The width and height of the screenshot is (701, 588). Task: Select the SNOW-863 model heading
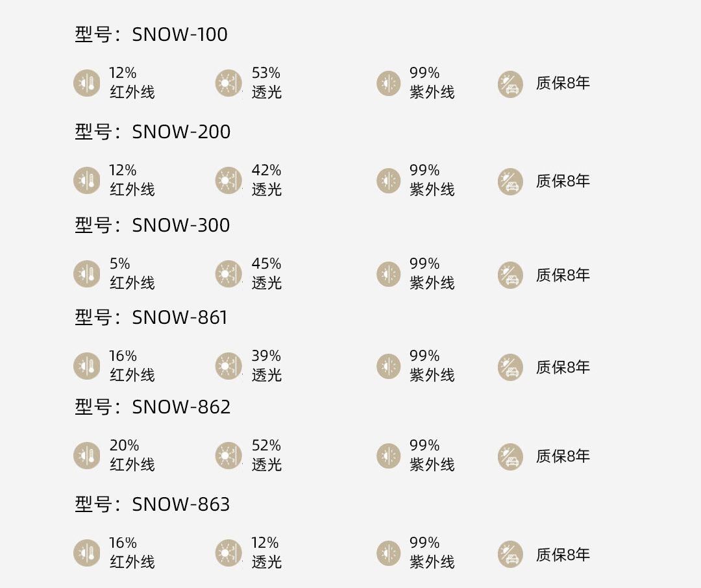153,504
